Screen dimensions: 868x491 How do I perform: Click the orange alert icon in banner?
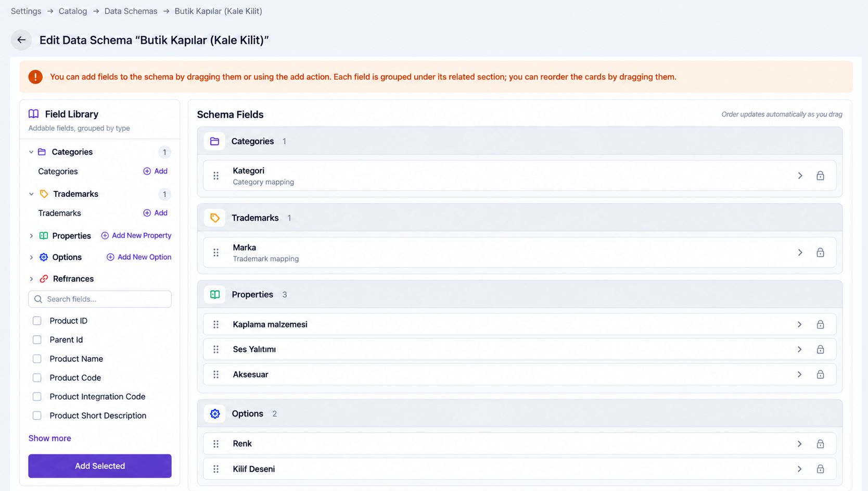click(x=35, y=77)
